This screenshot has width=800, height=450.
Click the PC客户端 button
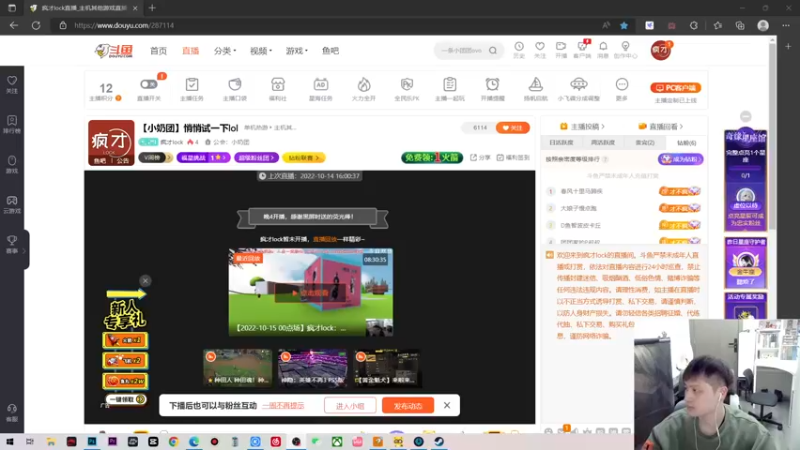point(676,88)
